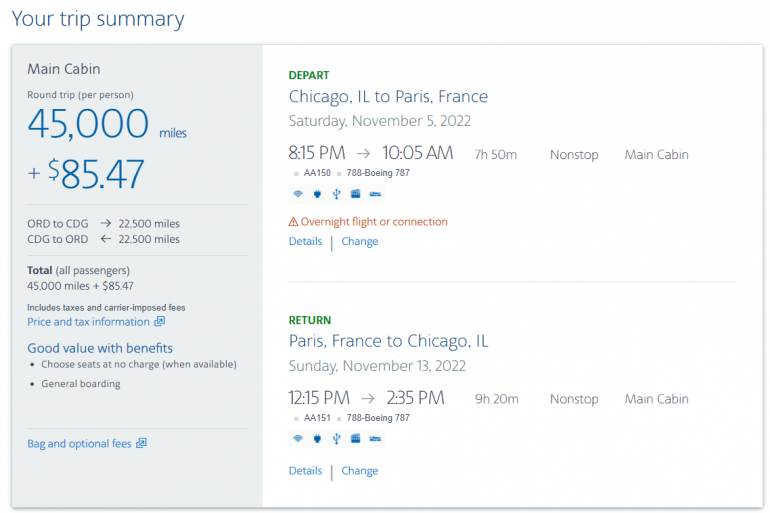Click the USB port icon on the return flight
Screen dimensions: 770x513
(x=336, y=438)
